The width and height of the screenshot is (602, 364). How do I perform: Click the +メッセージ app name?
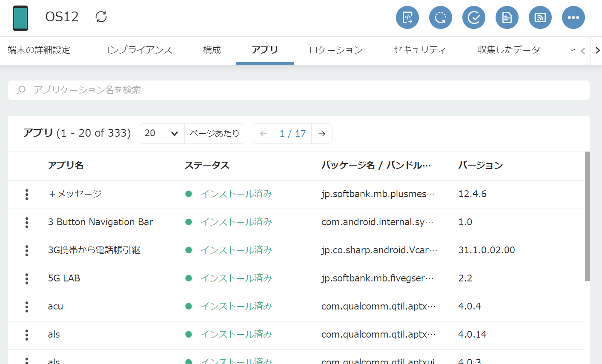pyautogui.click(x=75, y=194)
